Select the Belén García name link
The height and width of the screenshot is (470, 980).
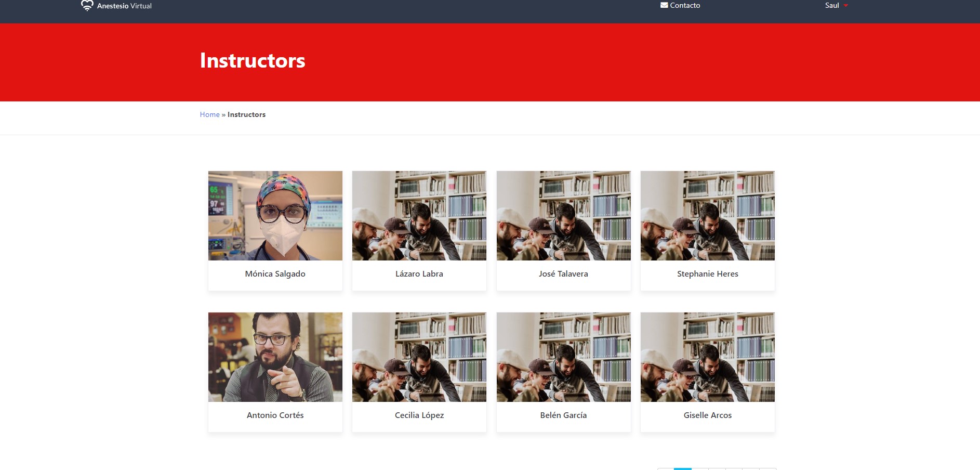[563, 415]
